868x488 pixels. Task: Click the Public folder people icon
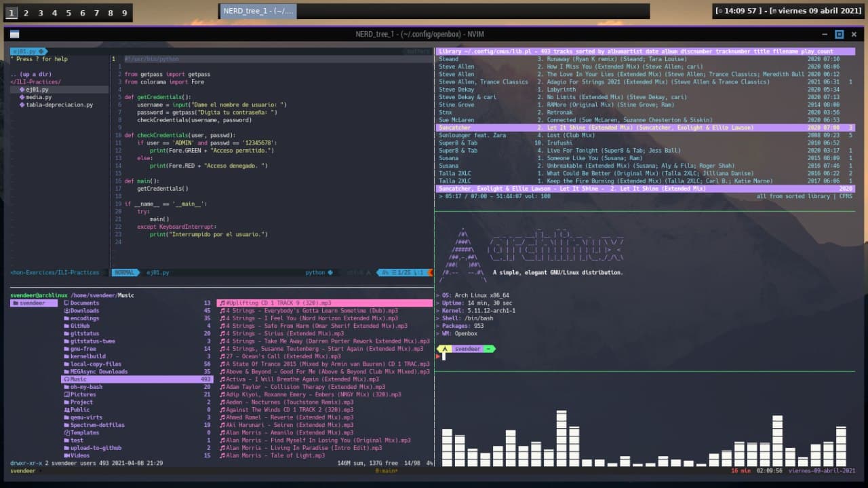(66, 410)
